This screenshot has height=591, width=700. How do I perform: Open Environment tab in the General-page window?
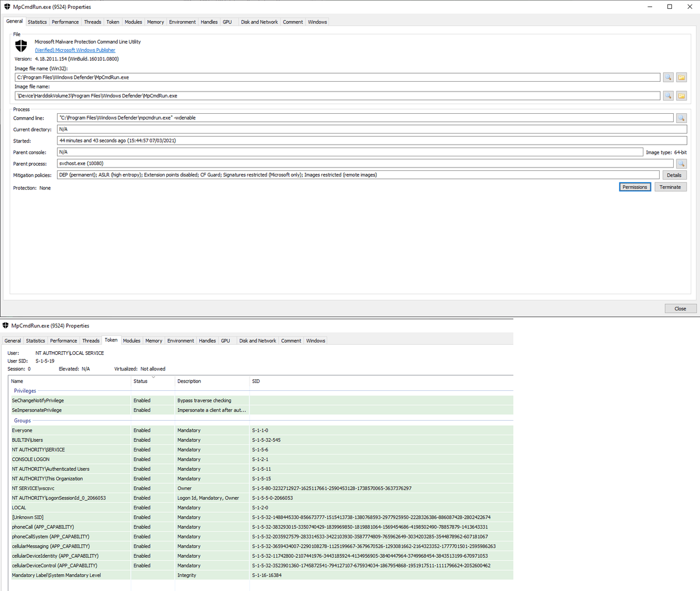tap(183, 22)
